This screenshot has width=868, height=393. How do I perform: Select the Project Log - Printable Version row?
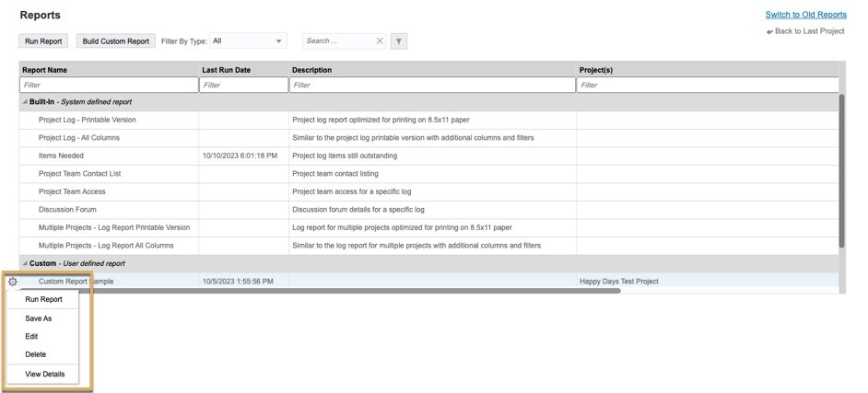[429, 120]
